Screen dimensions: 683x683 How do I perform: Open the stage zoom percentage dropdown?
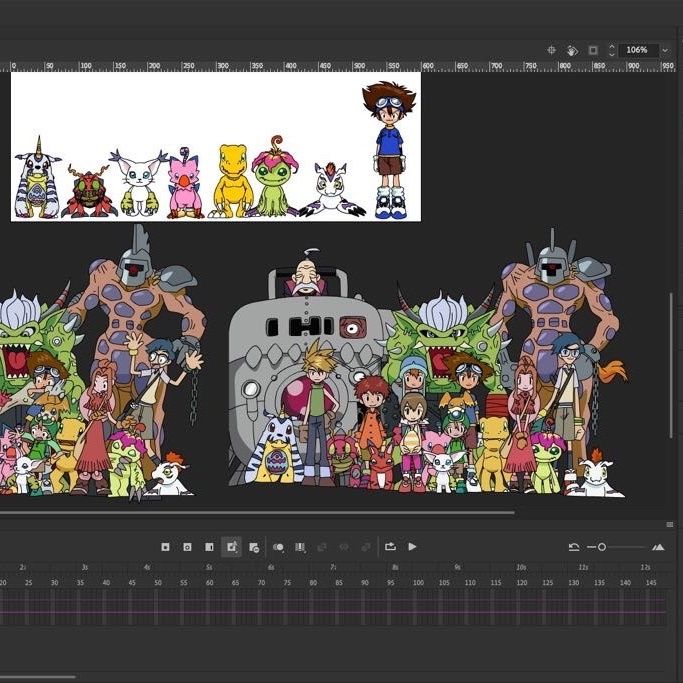point(665,51)
